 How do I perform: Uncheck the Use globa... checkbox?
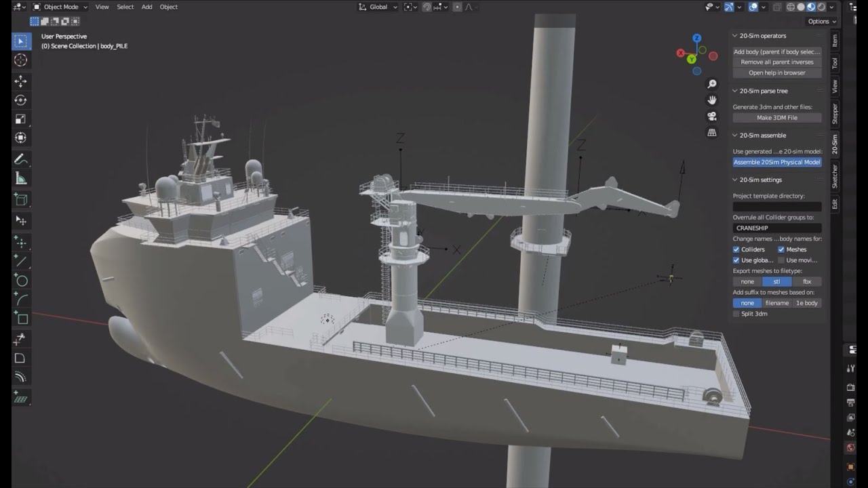pos(736,260)
